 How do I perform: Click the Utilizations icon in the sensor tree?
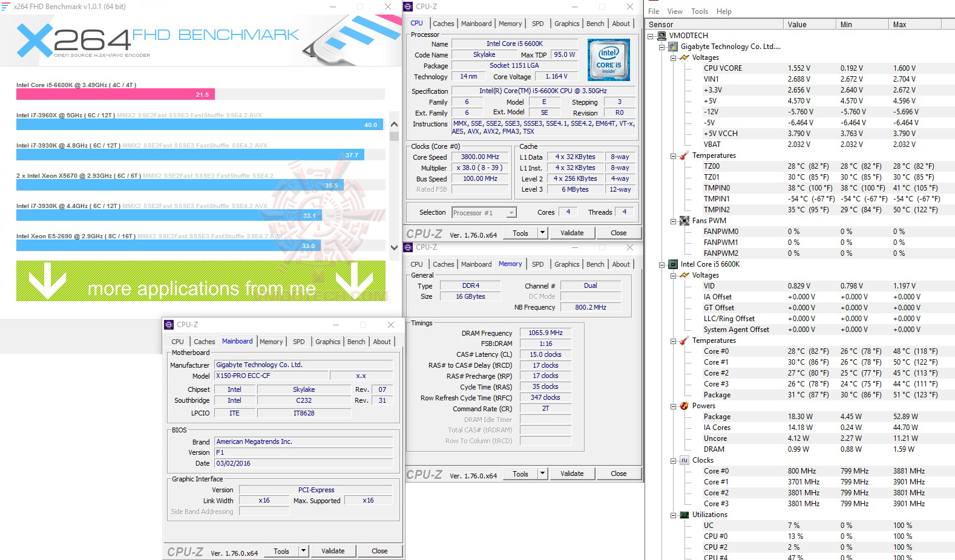[x=684, y=515]
